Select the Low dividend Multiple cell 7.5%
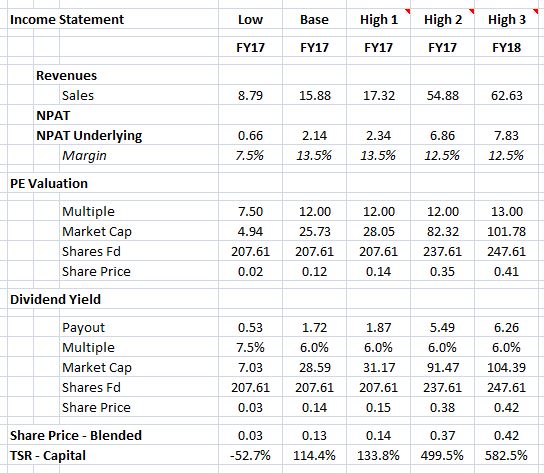Viewport: 544px width, 473px height. 250,347
